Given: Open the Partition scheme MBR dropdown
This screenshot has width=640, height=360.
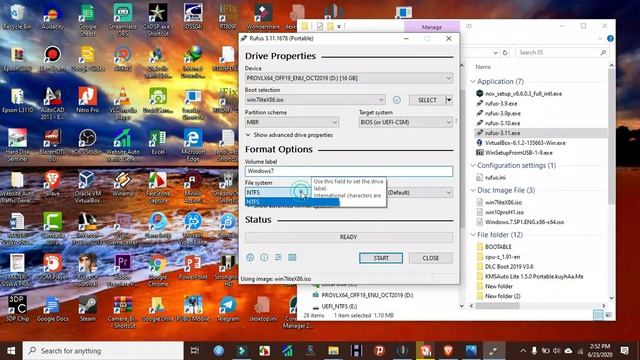Looking at the screenshot, I should (x=292, y=122).
